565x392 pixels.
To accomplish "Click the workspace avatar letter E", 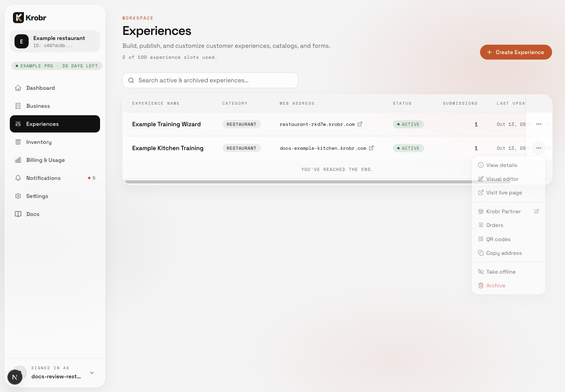I will 22,42.
